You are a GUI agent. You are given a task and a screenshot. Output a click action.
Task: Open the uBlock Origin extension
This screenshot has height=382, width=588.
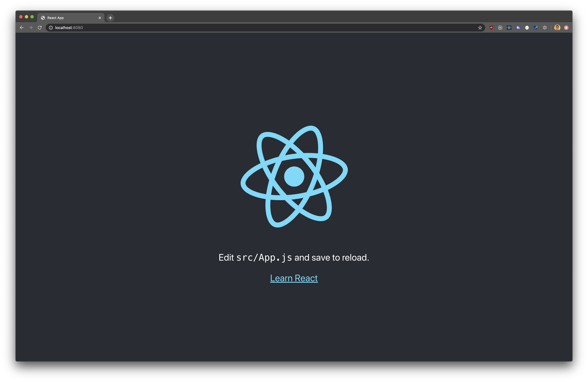click(x=491, y=28)
